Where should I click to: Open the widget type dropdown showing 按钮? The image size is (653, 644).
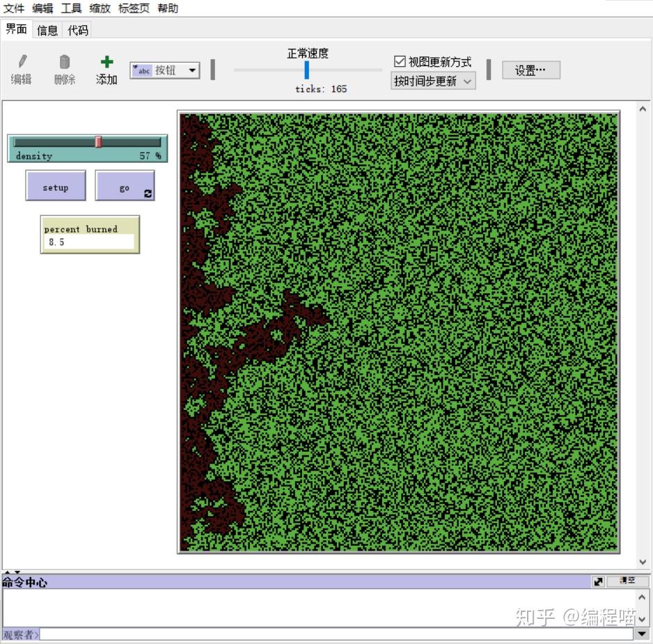click(x=165, y=70)
